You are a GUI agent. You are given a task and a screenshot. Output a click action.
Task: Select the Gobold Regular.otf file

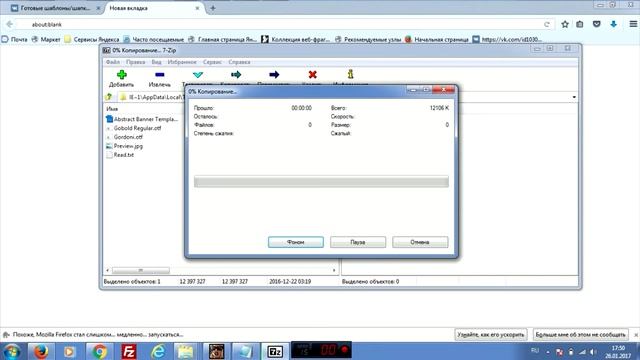tap(133, 128)
